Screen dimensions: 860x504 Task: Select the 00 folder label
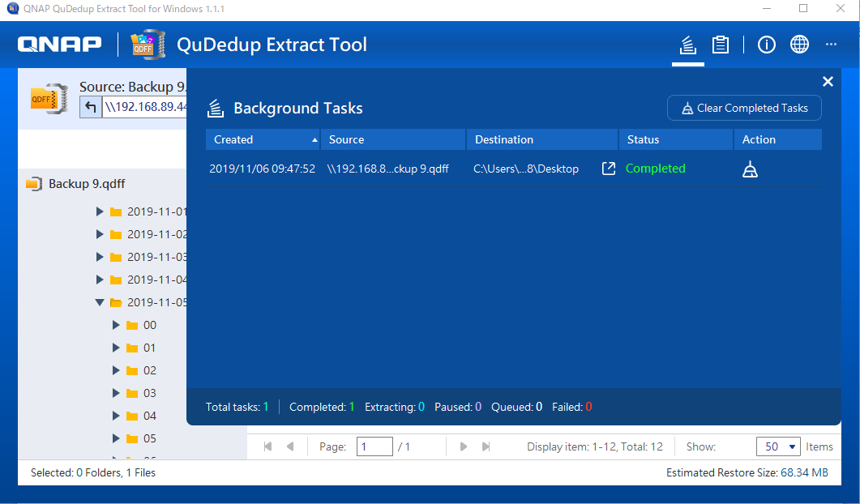[150, 325]
